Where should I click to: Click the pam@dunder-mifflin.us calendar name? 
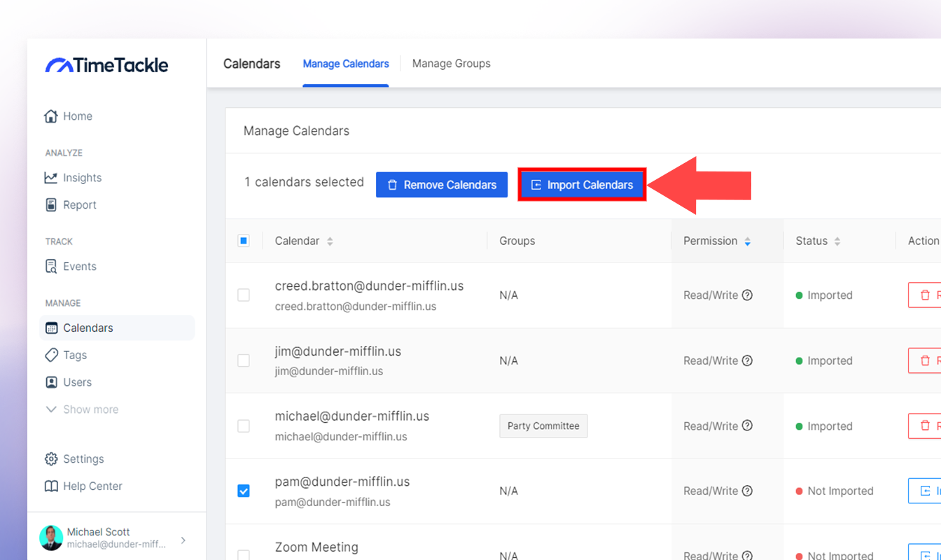pos(342,482)
